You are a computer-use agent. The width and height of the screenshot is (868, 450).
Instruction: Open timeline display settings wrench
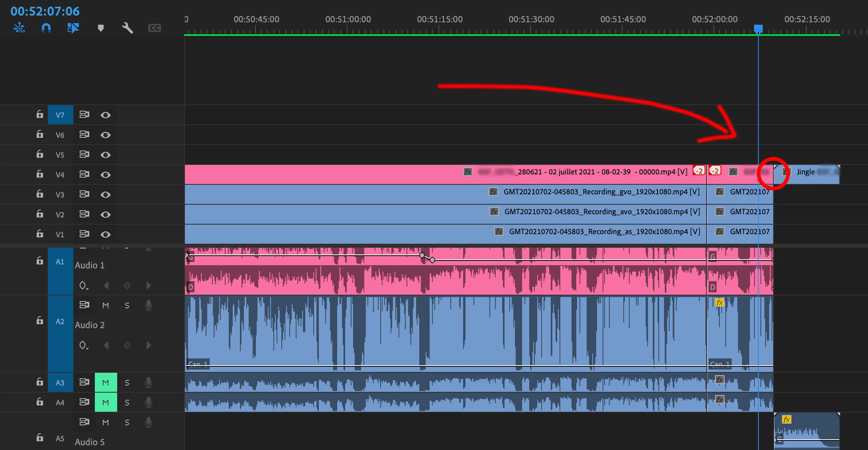point(128,28)
